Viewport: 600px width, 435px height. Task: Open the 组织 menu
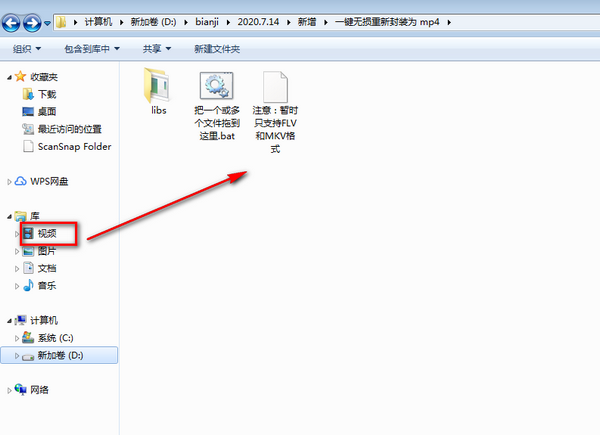point(27,49)
